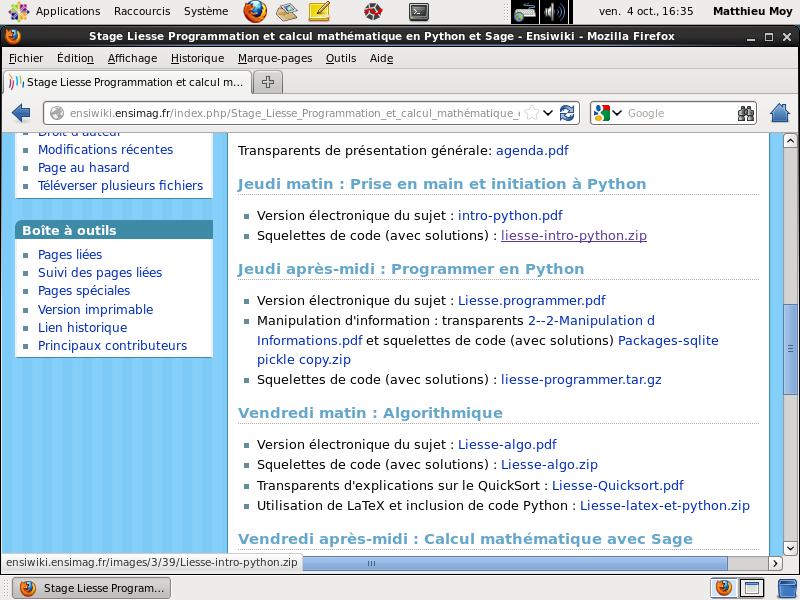This screenshot has height=600, width=800.
Task: Open Modifications récentes in the sidebar
Action: point(106,149)
